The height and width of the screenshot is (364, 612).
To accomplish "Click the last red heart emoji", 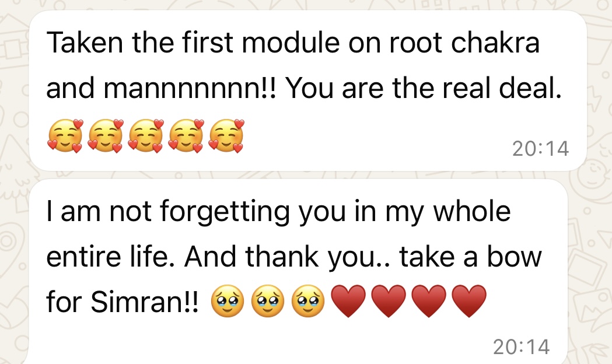I will [468, 303].
